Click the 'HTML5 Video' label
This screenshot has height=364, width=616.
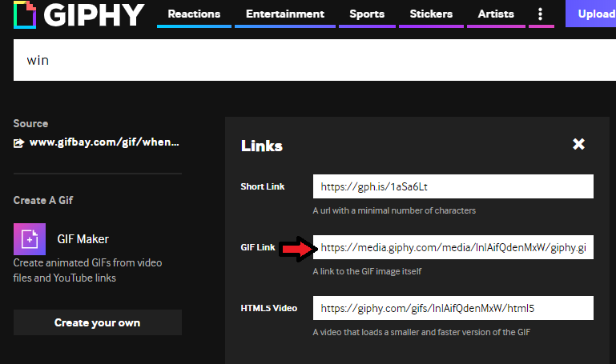point(268,308)
